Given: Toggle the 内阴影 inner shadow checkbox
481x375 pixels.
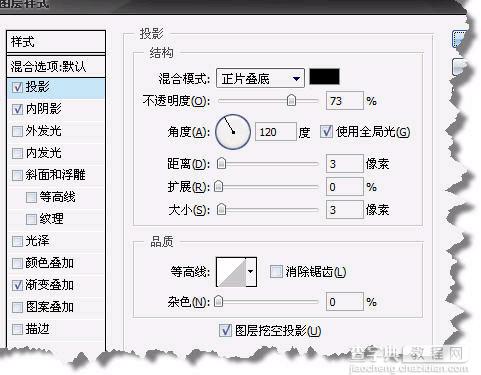Looking at the screenshot, I should pos(17,109).
